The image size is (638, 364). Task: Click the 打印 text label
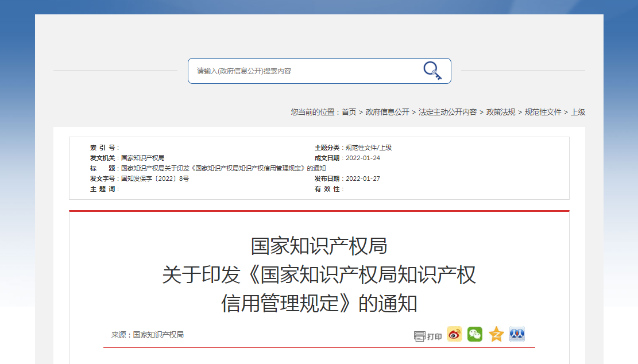click(434, 337)
